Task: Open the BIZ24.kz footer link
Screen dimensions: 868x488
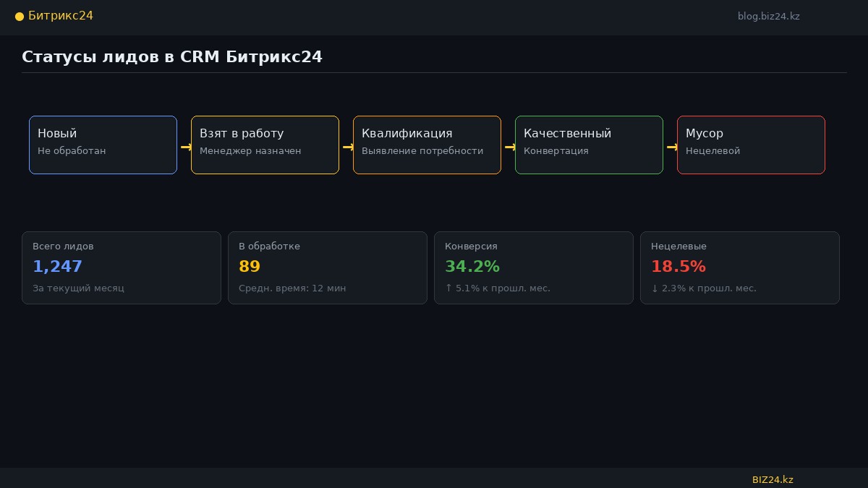Action: tap(773, 479)
